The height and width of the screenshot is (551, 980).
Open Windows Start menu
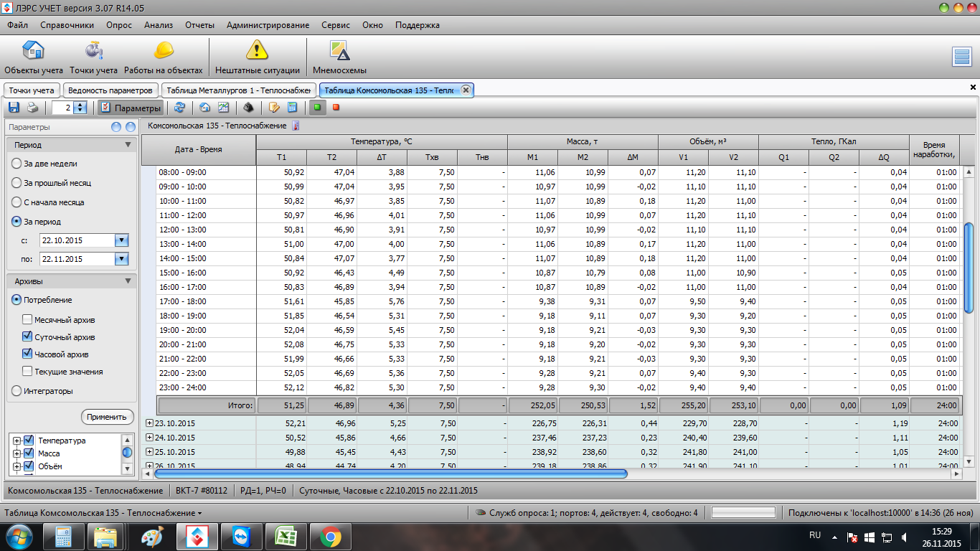click(x=18, y=537)
